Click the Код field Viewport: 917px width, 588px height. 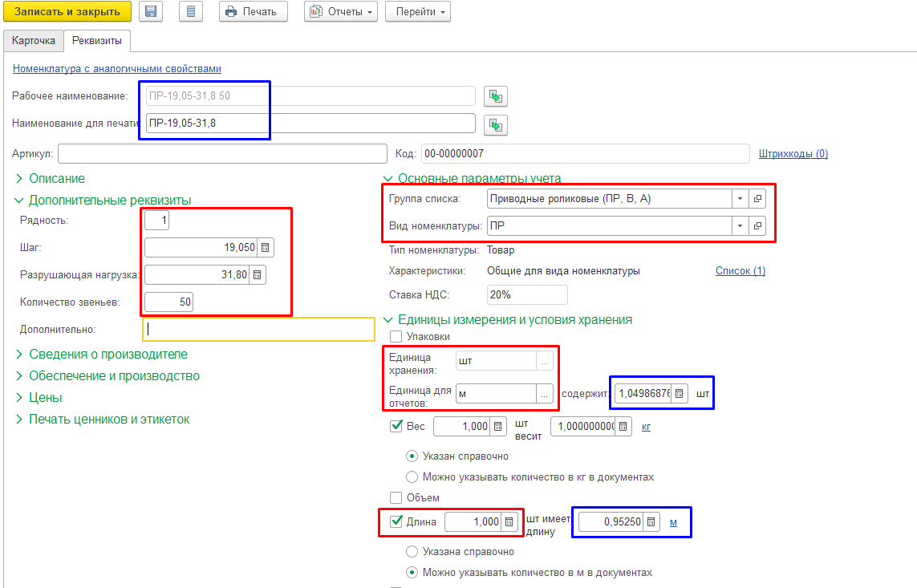pos(586,154)
